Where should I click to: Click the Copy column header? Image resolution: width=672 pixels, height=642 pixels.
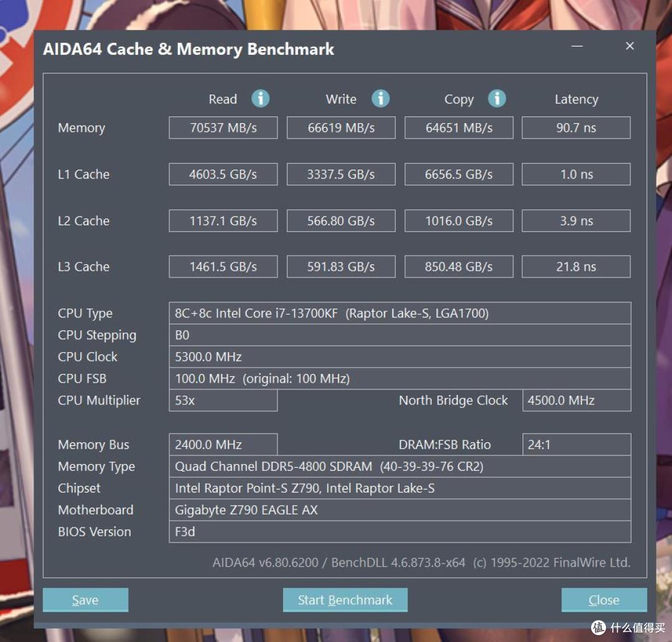click(x=459, y=100)
